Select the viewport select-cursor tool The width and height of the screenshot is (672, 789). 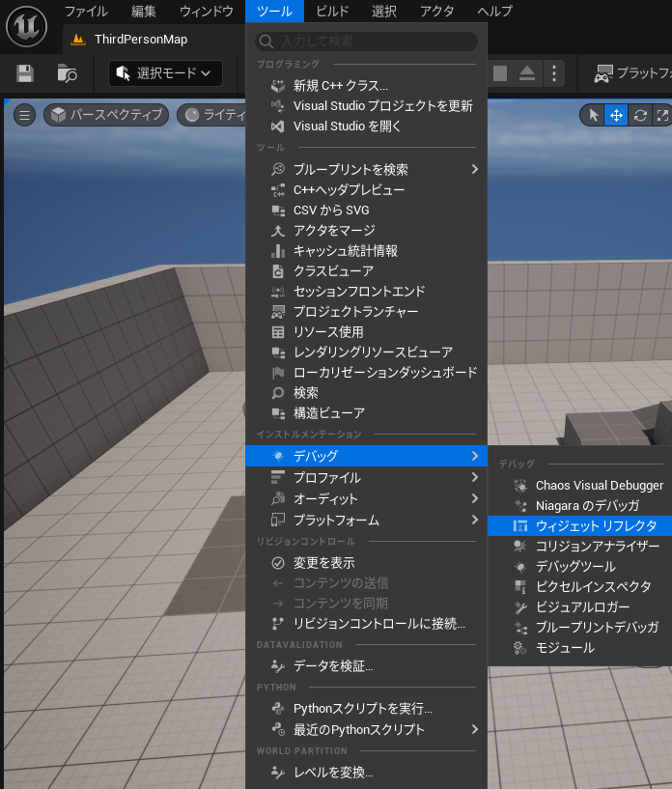[x=594, y=115]
